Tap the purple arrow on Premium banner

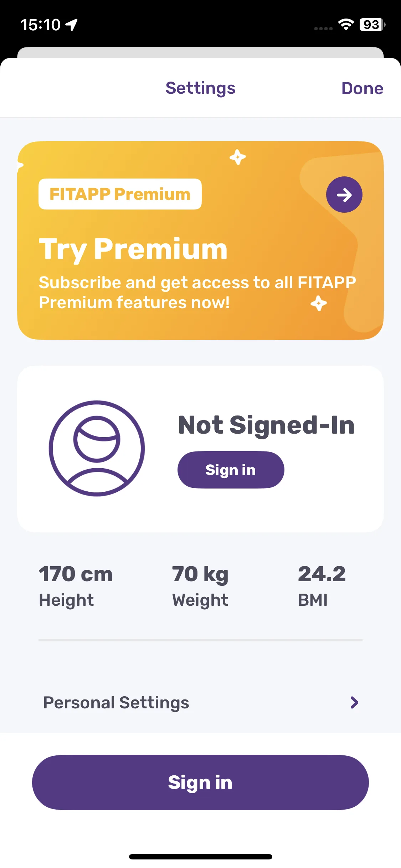[x=344, y=195]
